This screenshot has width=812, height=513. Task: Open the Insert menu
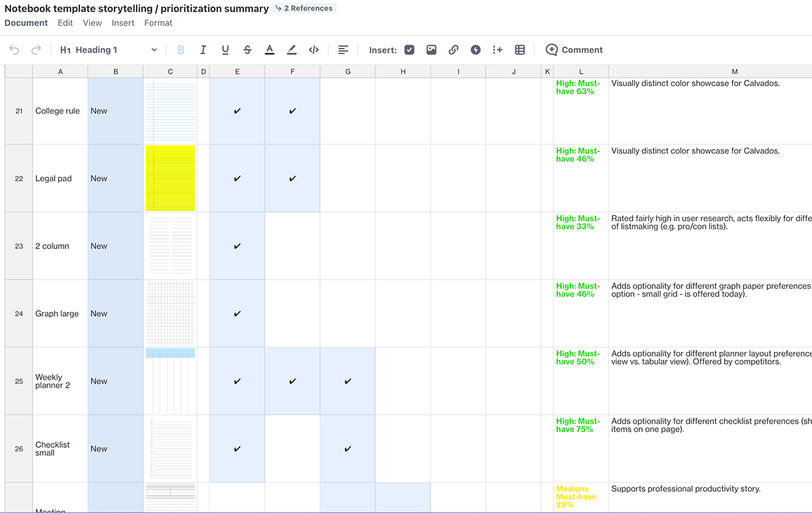122,22
